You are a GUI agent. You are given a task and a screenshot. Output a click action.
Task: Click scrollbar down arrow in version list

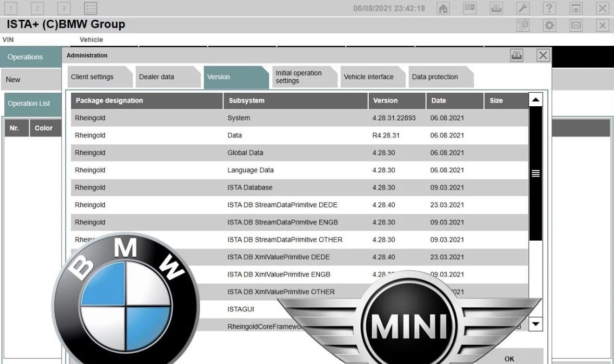pyautogui.click(x=535, y=324)
